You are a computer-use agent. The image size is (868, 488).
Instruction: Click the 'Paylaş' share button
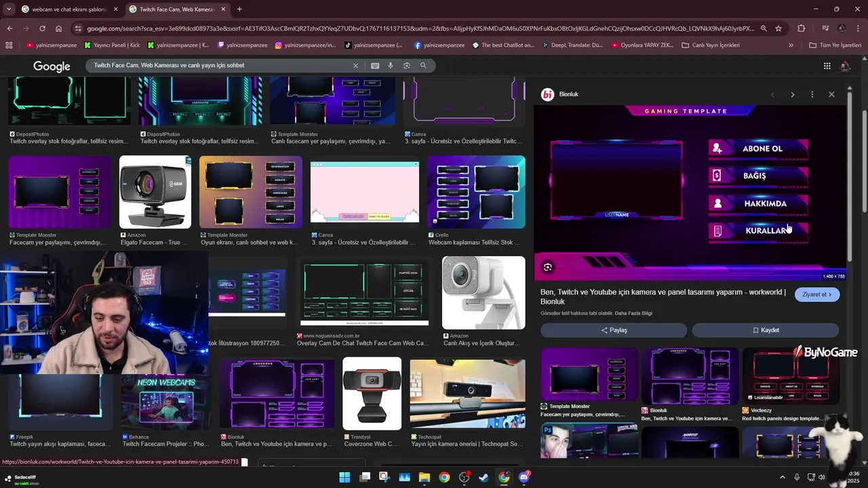(x=614, y=330)
